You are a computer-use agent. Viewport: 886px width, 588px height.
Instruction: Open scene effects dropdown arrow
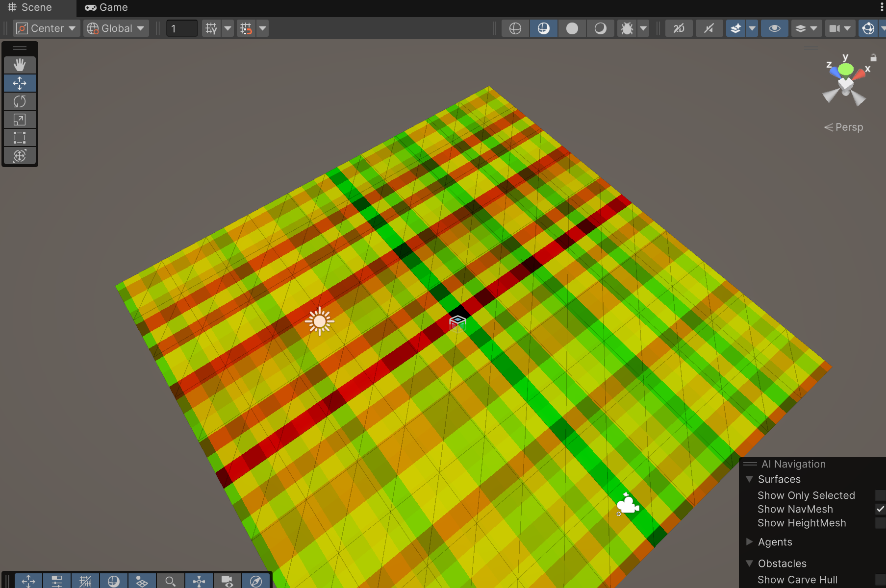pyautogui.click(x=752, y=28)
